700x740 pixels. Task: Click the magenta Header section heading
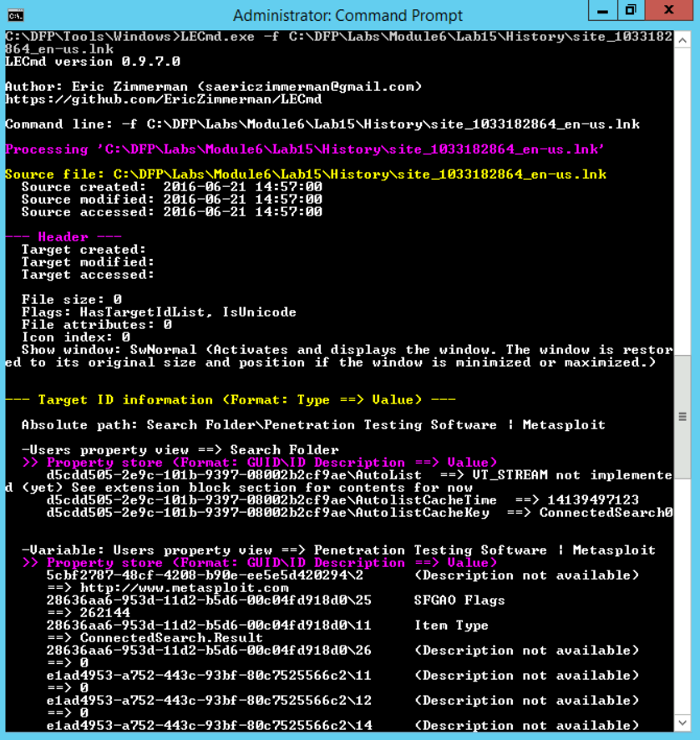tap(63, 237)
